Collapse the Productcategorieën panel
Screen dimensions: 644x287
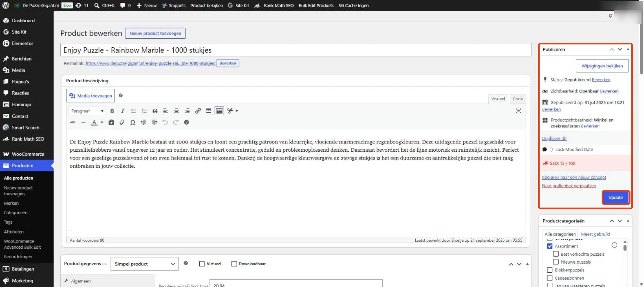[628, 221]
